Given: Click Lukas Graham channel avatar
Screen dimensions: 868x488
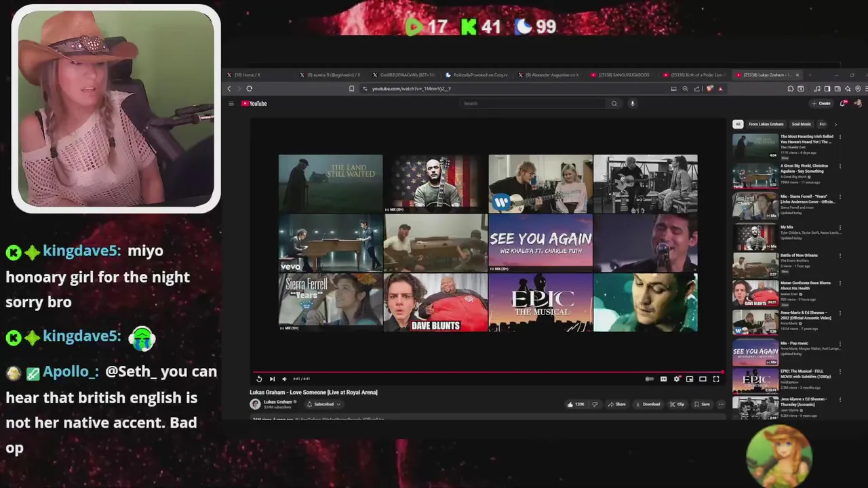Looking at the screenshot, I should coord(255,404).
